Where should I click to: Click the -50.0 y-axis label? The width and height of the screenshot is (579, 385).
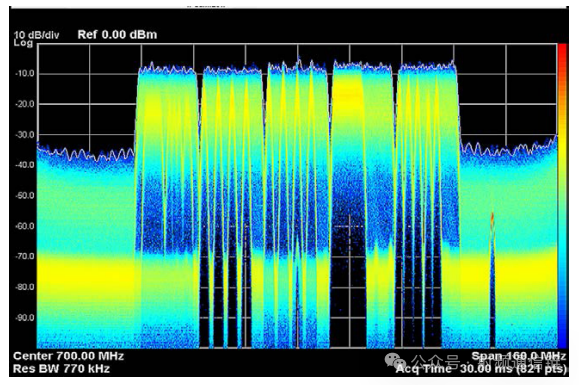tap(24, 195)
